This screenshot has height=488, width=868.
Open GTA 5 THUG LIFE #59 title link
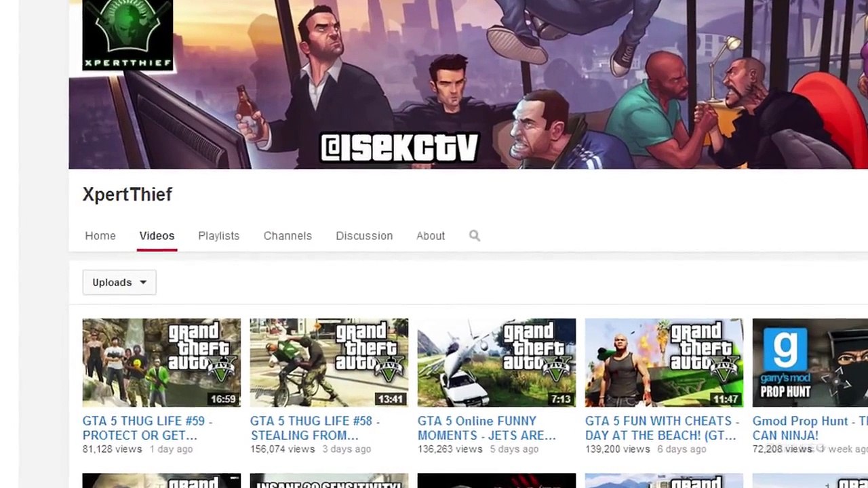pyautogui.click(x=148, y=428)
